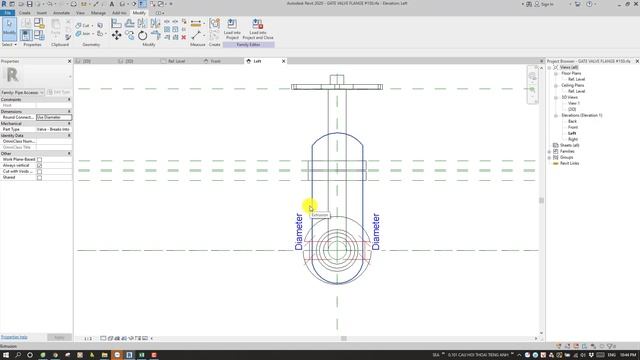Switch to the Manage ribbon tab
The height and width of the screenshot is (360, 640).
click(x=98, y=13)
